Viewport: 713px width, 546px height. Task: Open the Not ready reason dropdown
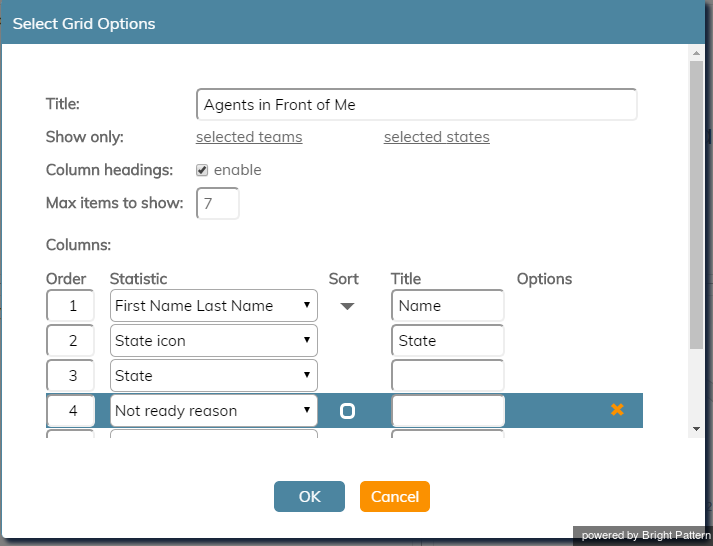tap(214, 411)
